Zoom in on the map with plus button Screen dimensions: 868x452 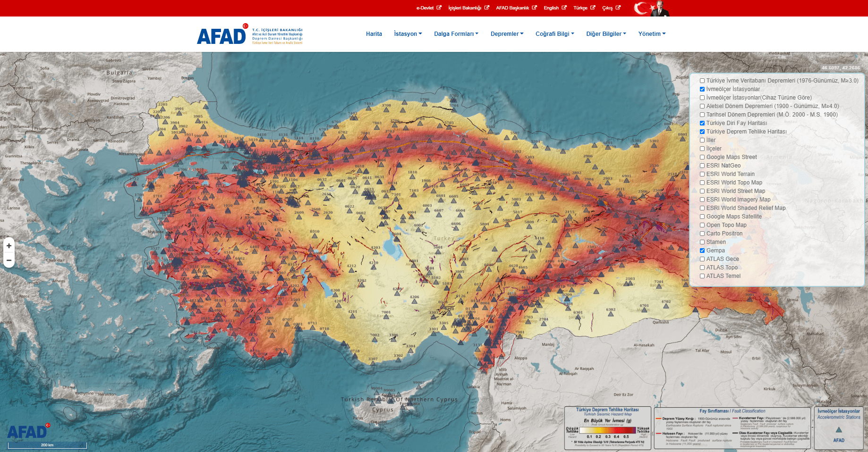(x=9, y=246)
